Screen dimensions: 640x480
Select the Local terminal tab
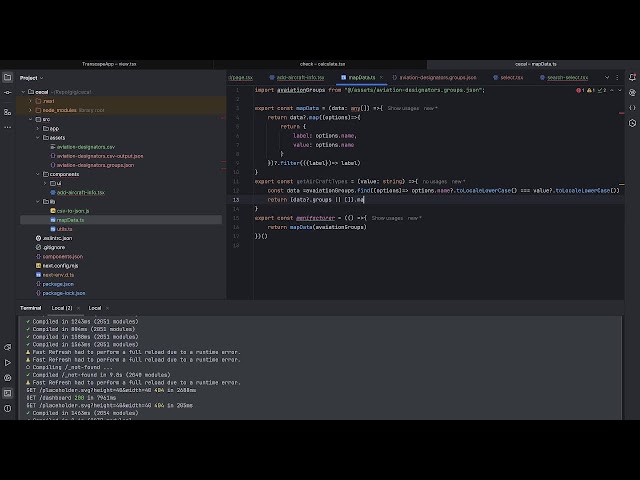95,308
